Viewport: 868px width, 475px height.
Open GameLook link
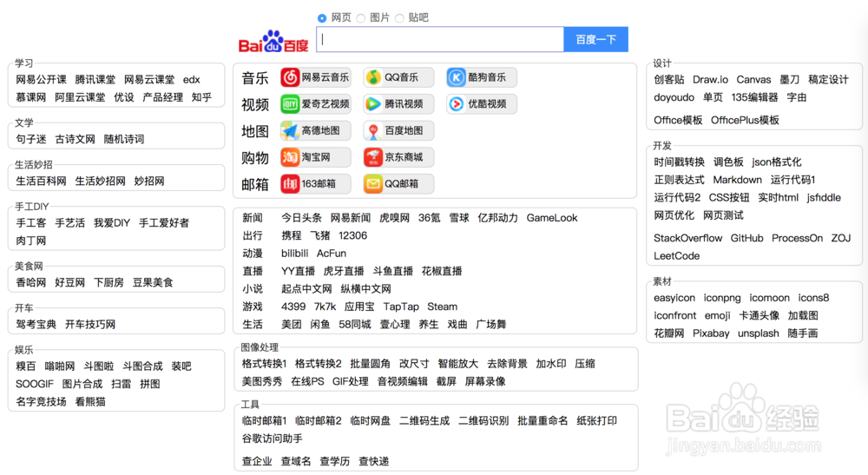552,218
